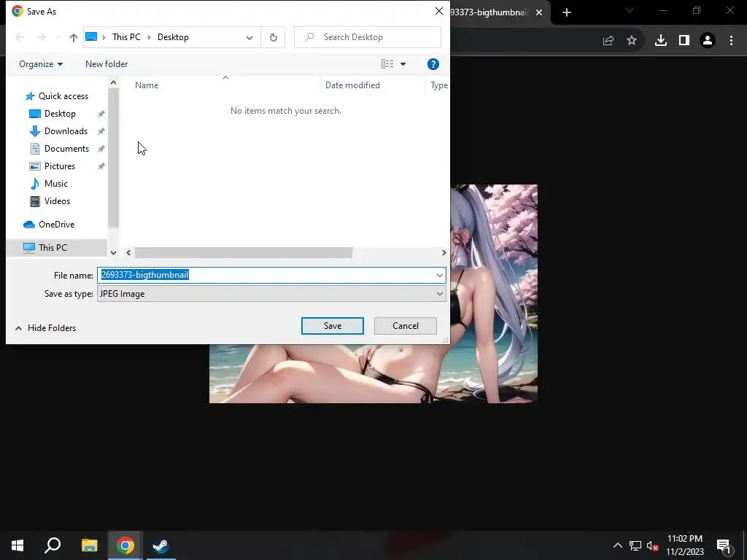Open Chrome's share page icon
Screen dimensions: 747x560
608,41
